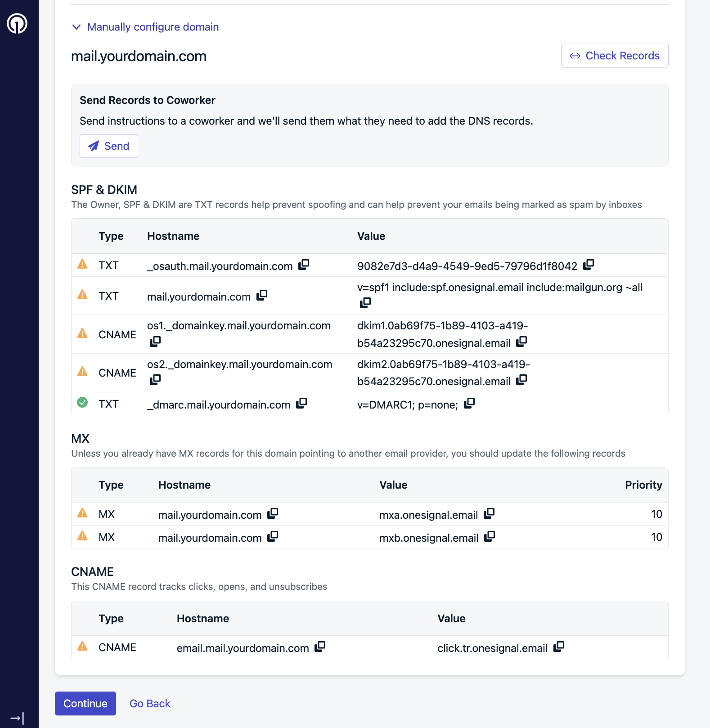Viewport: 710px width, 728px height.
Task: Copy the mxb.onesignal.email value
Action: 490,536
